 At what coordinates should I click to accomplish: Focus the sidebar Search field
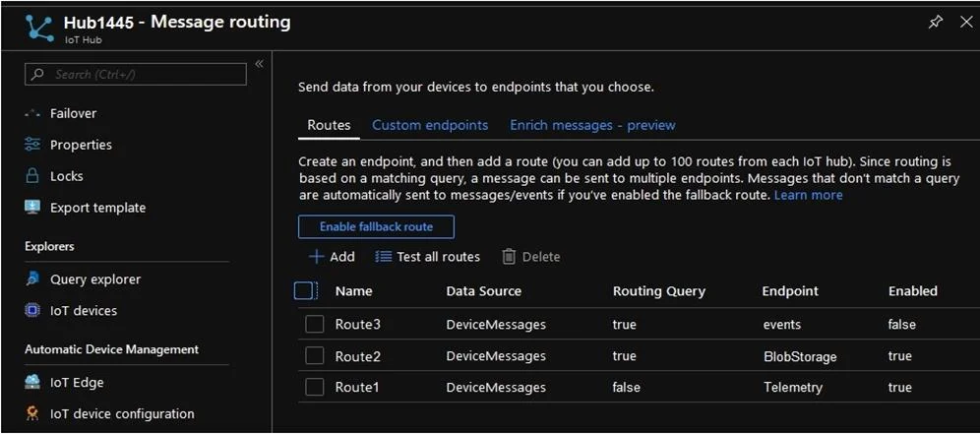[136, 75]
